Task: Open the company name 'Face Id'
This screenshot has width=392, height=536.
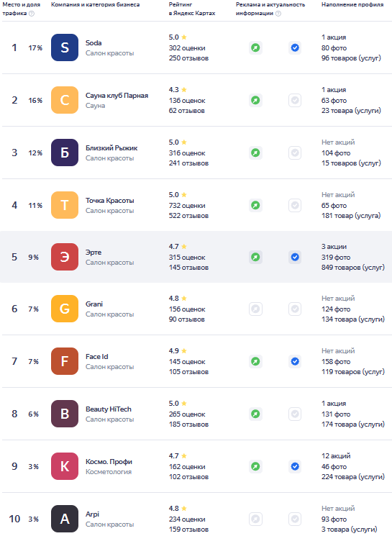Action: (x=96, y=357)
